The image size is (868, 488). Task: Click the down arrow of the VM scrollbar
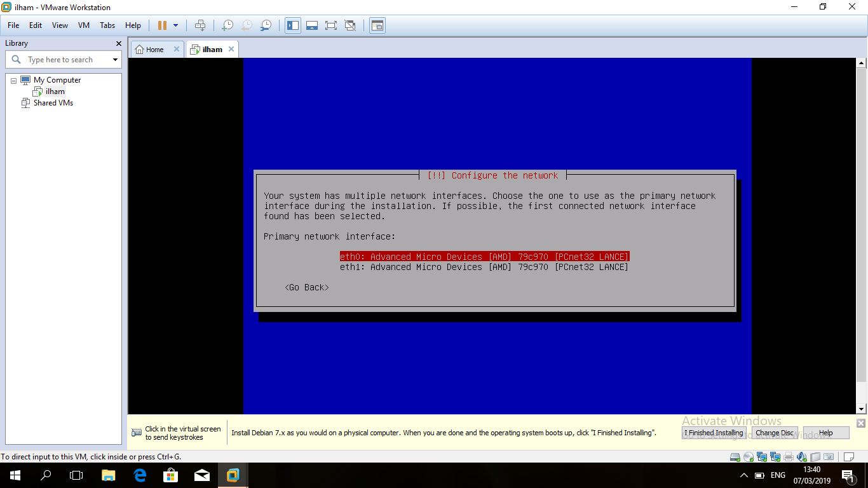(862, 409)
